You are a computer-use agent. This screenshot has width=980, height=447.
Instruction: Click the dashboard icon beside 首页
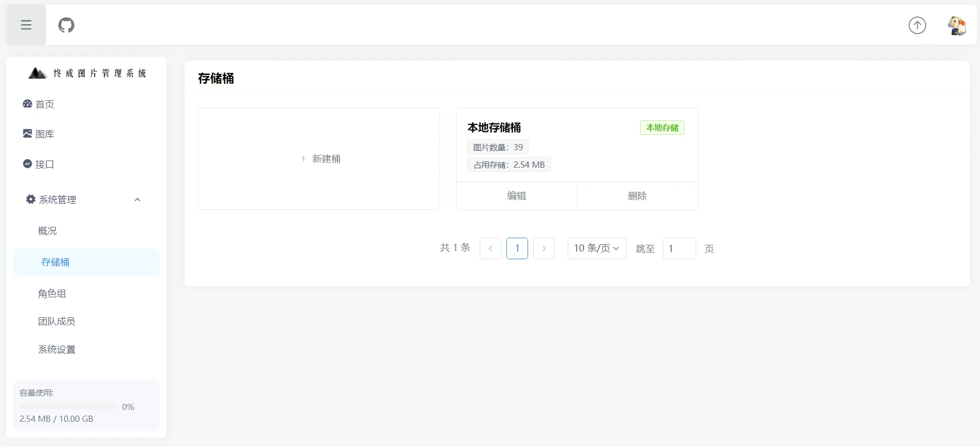tap(27, 104)
